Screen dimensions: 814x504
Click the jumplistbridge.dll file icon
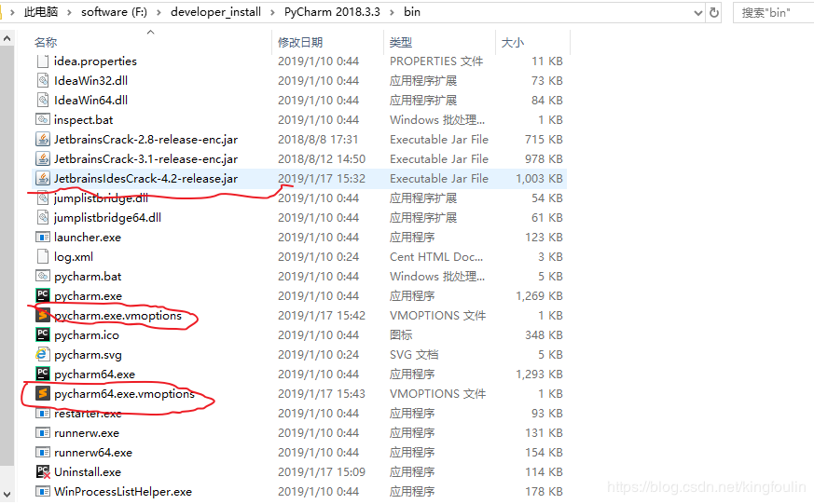[x=43, y=198]
